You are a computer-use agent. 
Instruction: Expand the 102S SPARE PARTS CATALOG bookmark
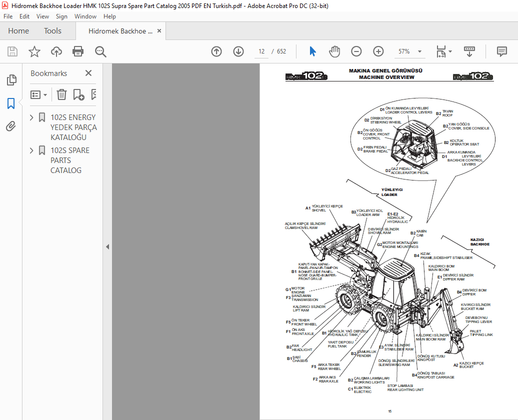(31, 150)
